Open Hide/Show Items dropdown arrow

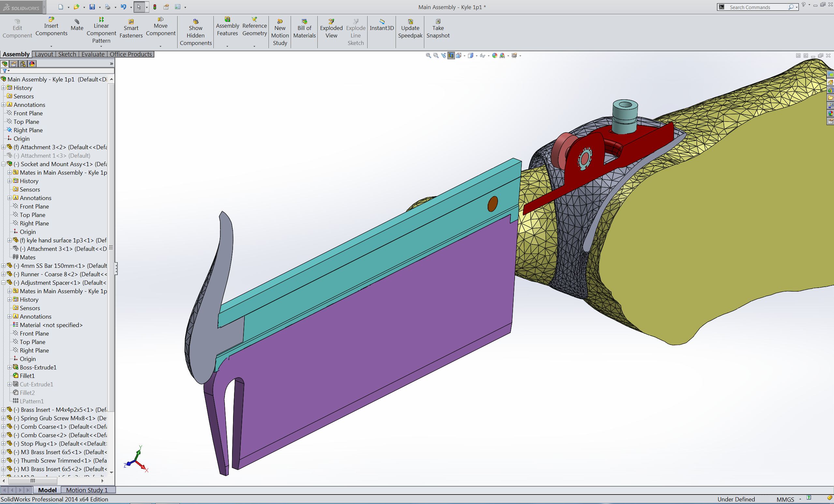[489, 56]
